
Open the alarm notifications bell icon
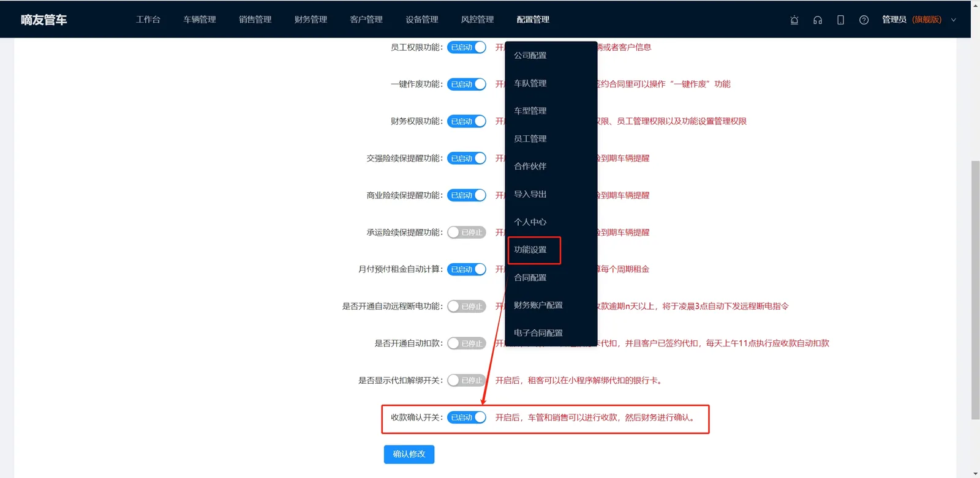pos(794,20)
